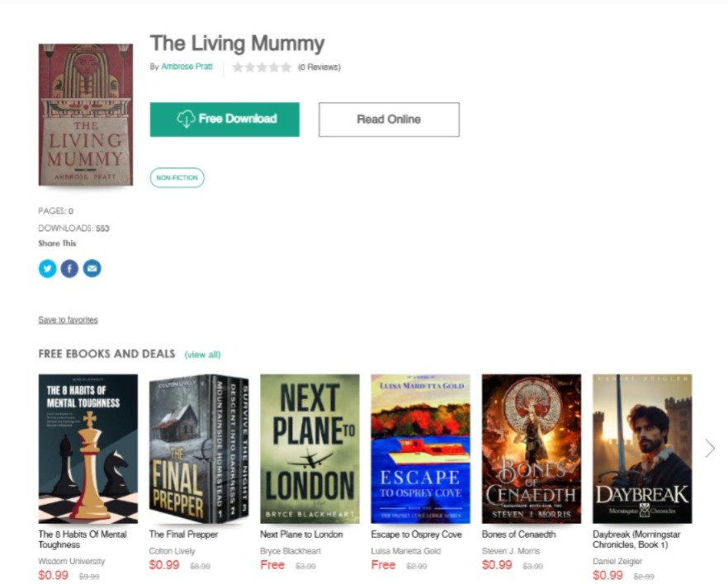The image size is (728, 584).
Task: Open Daybreak Morningstar Chronicles cover
Action: (x=642, y=449)
